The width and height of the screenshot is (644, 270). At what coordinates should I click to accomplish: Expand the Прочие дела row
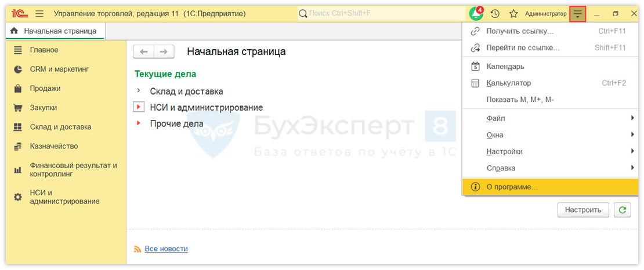point(139,123)
